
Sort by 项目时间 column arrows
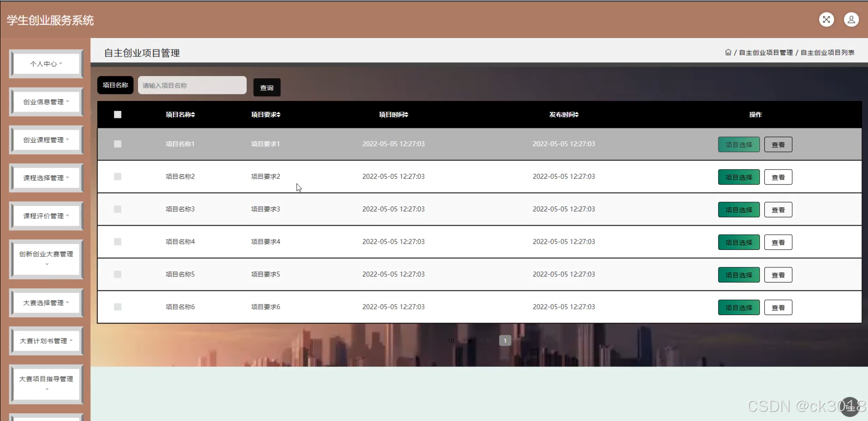[406, 115]
